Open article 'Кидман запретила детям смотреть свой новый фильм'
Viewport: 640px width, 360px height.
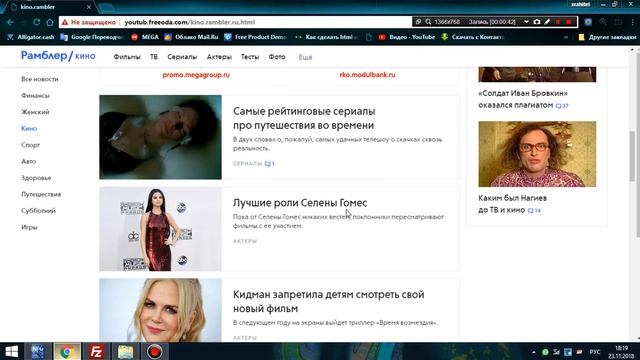tap(329, 301)
